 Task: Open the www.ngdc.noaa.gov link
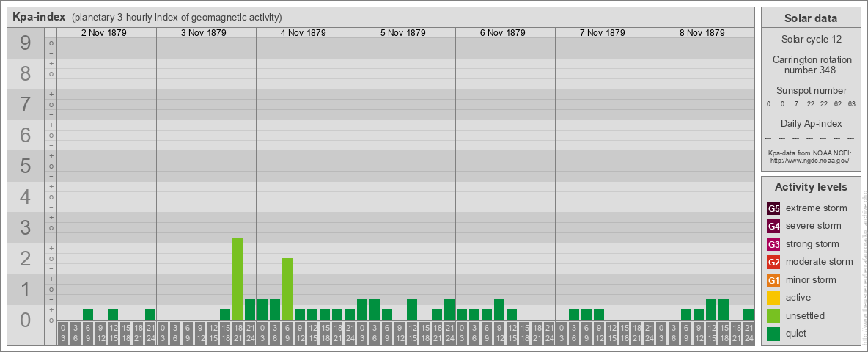click(811, 160)
